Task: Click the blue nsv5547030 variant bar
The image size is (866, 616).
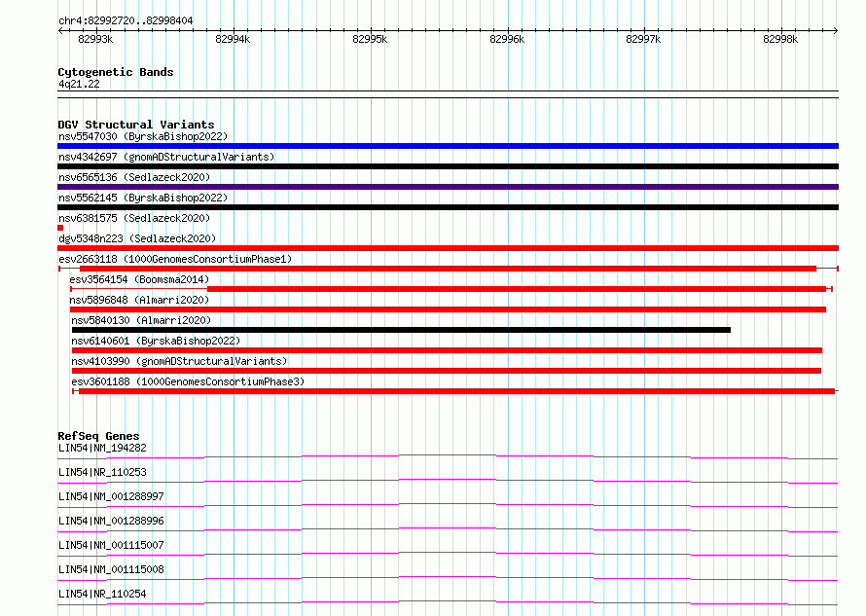Action: [x=448, y=146]
